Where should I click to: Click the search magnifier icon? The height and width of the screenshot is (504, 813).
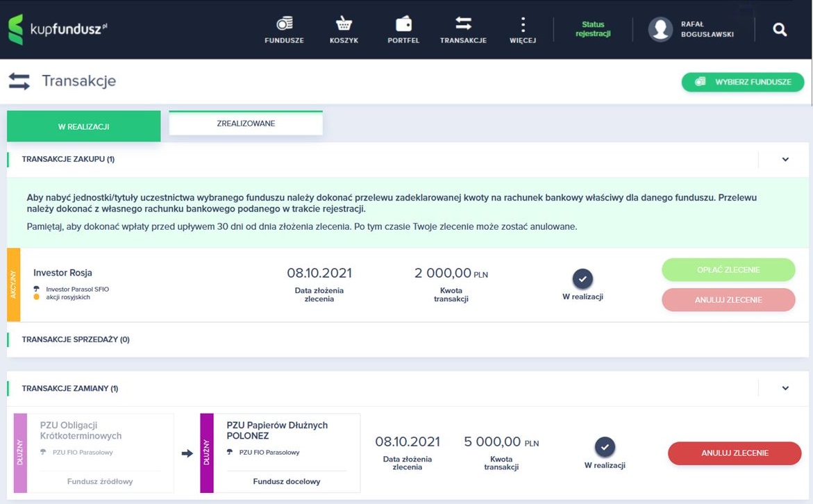pyautogui.click(x=780, y=30)
